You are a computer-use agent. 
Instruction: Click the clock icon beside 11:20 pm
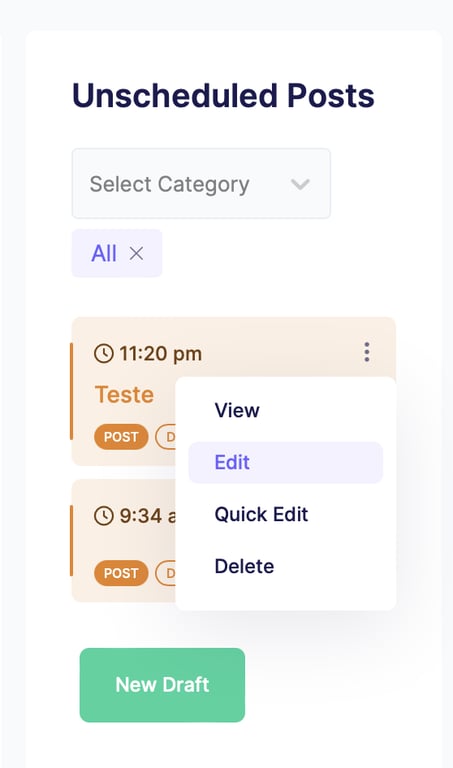tap(103, 353)
